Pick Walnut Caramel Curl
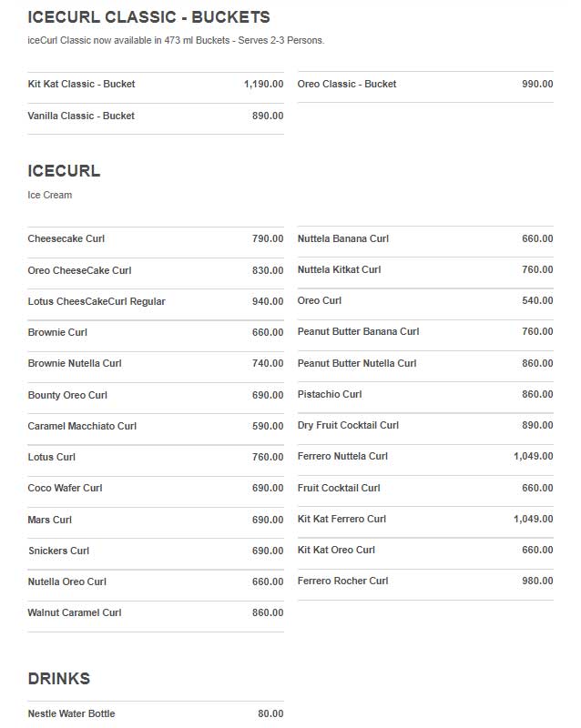This screenshot has width=581, height=728. pyautogui.click(x=156, y=612)
